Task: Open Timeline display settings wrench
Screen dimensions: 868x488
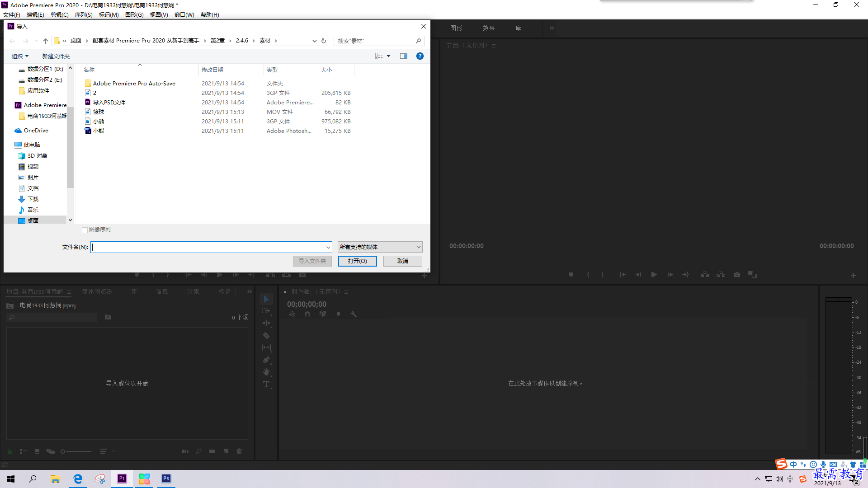Action: click(354, 314)
